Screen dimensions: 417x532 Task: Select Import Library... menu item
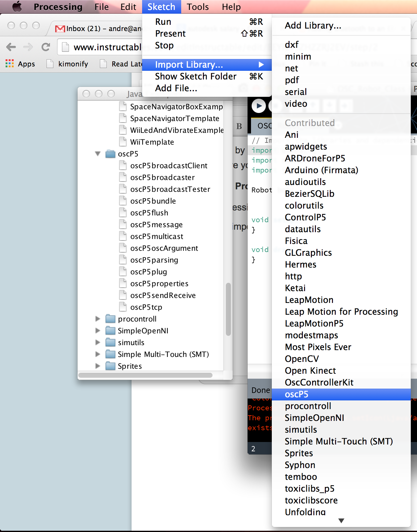(x=207, y=65)
